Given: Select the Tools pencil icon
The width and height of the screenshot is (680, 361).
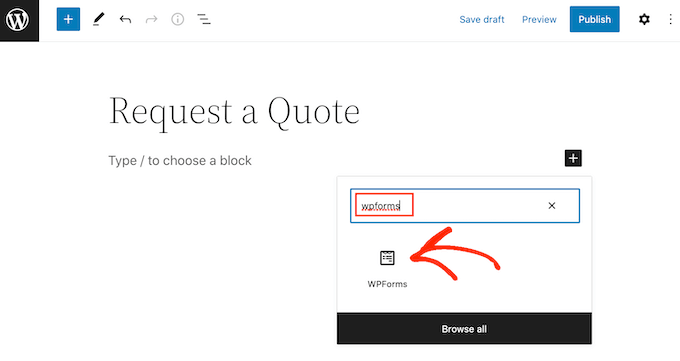Looking at the screenshot, I should click(98, 20).
